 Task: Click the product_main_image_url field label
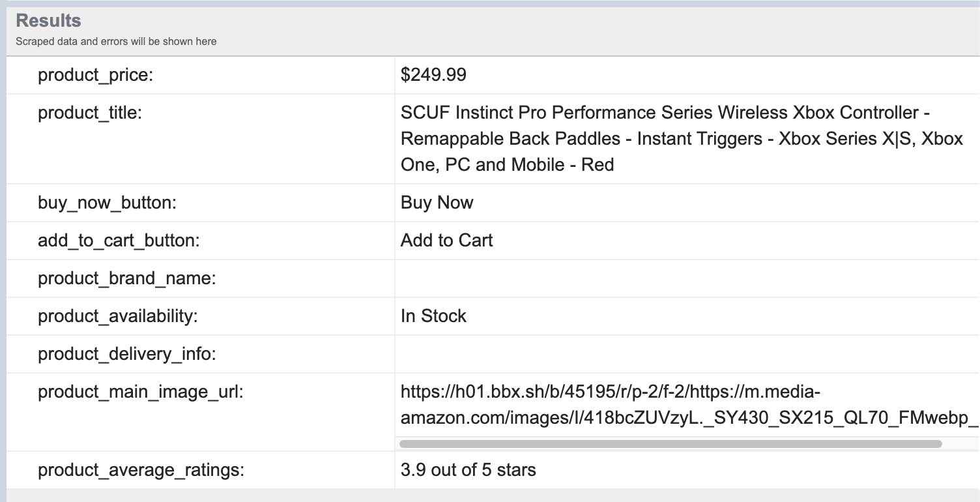click(x=140, y=392)
